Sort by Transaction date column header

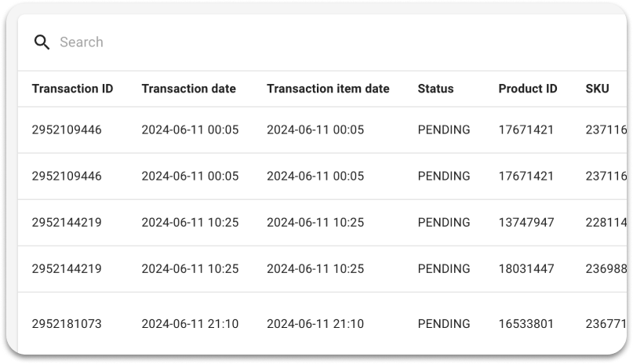click(x=188, y=89)
